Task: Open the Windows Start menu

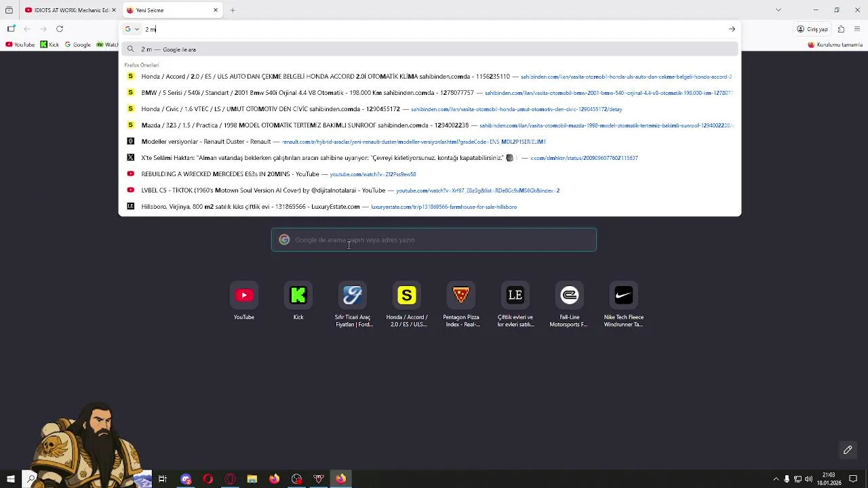Action: (x=10, y=479)
